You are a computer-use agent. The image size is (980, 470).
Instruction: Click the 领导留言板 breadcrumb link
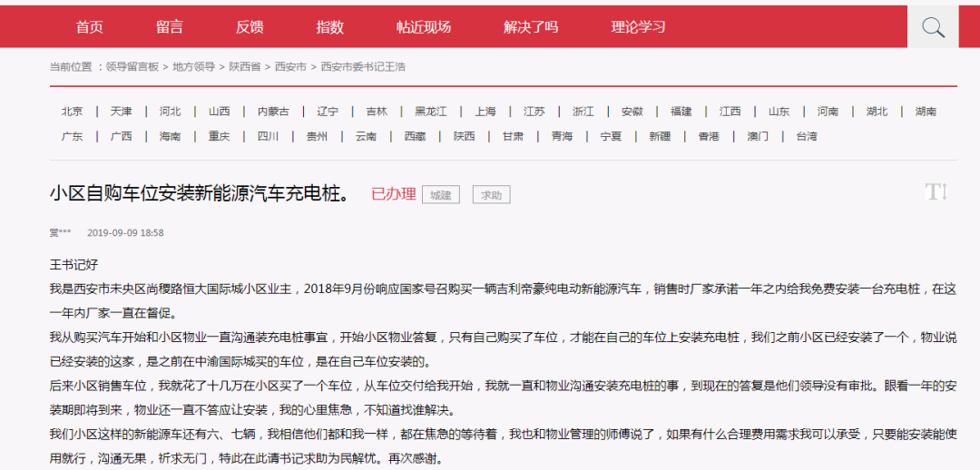click(132, 66)
